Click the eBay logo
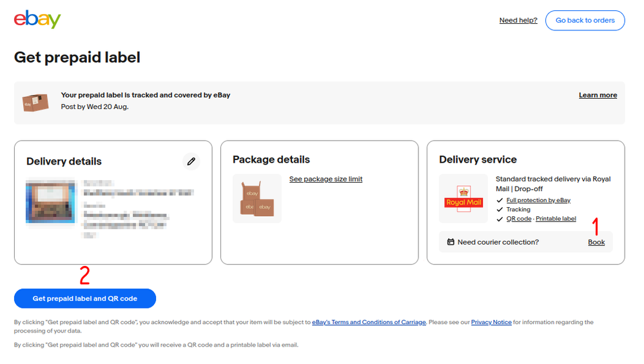Viewport: 644px width, 364px height. (37, 19)
